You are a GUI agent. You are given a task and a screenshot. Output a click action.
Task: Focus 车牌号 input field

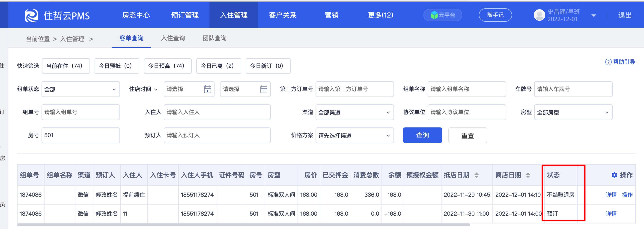(x=573, y=89)
